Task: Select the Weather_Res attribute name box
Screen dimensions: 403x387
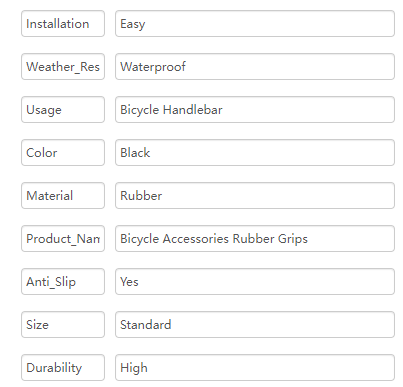Action: tap(63, 67)
